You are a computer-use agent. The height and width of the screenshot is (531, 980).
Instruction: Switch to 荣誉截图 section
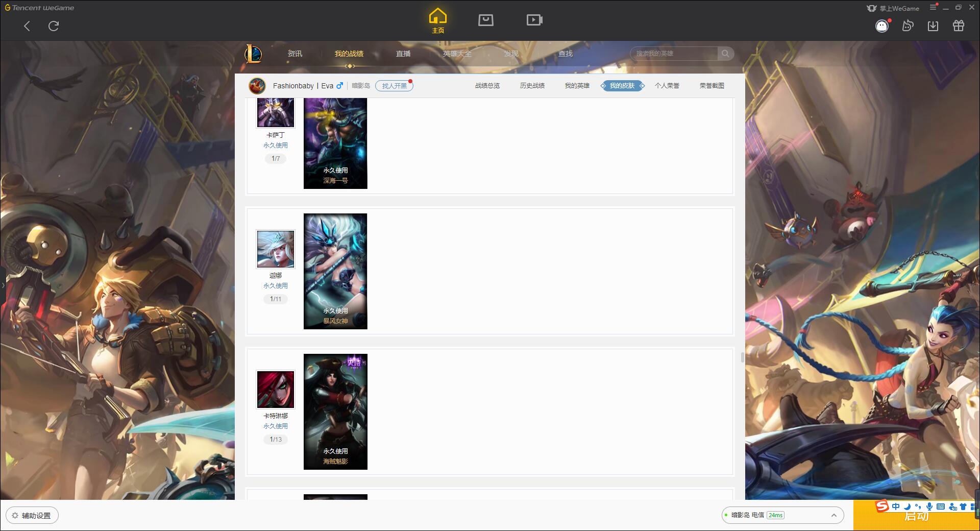[712, 86]
